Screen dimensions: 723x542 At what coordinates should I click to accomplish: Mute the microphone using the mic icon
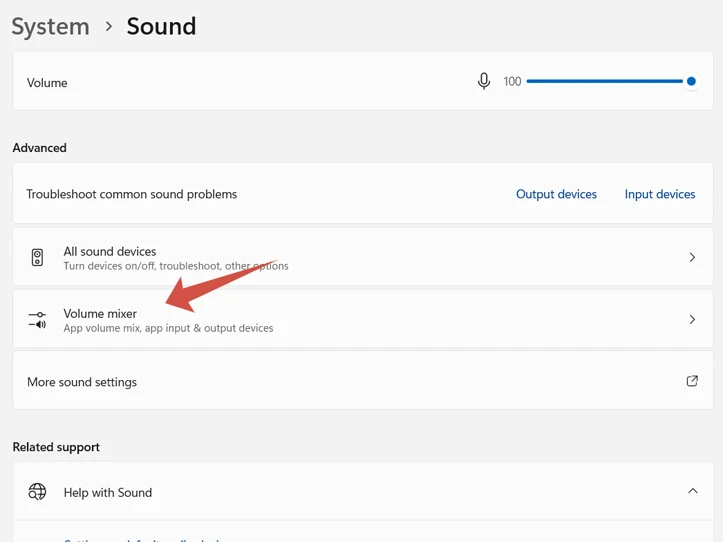point(484,82)
